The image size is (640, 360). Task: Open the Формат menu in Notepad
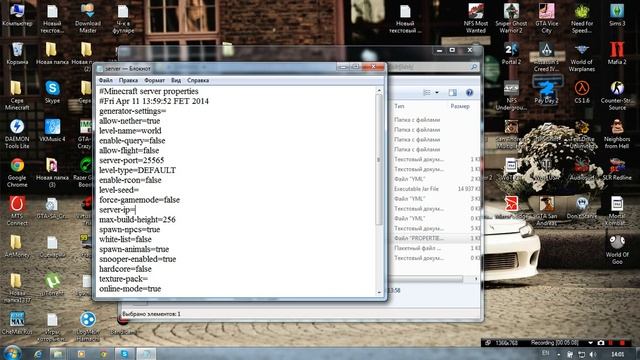tap(154, 80)
